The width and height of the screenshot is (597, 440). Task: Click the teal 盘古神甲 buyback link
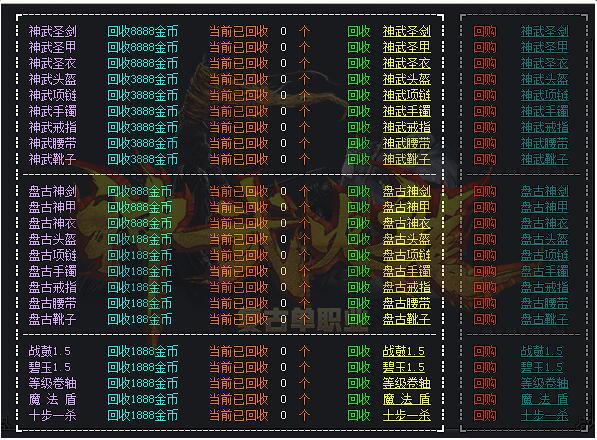tap(544, 207)
